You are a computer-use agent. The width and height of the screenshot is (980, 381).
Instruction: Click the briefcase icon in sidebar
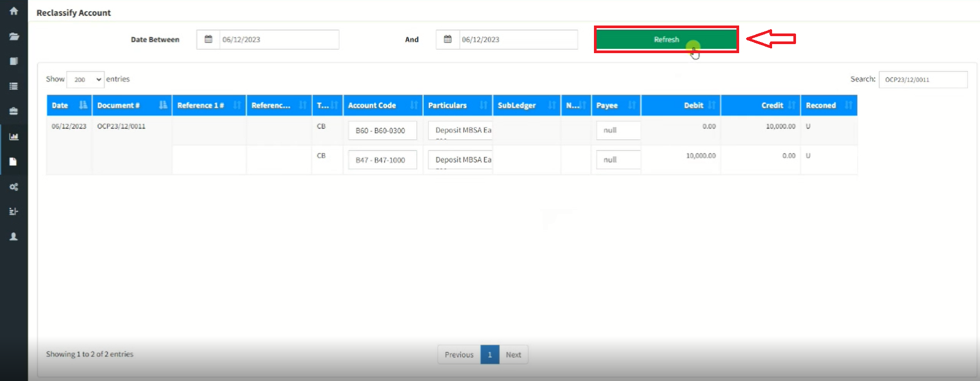tap(14, 111)
